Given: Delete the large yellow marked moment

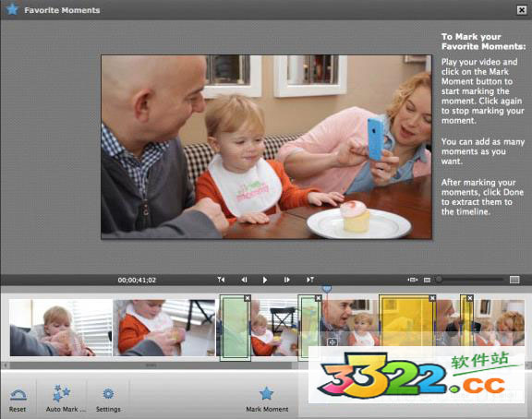Looking at the screenshot, I should (x=432, y=298).
